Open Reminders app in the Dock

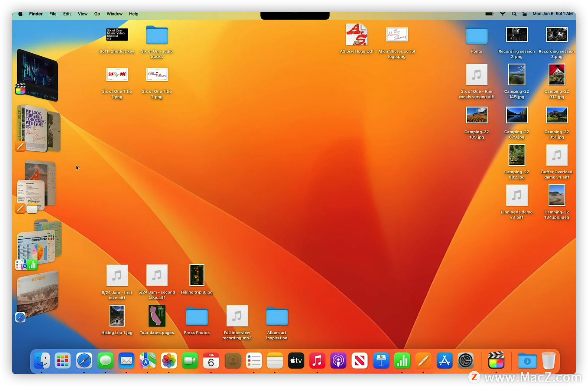click(254, 361)
